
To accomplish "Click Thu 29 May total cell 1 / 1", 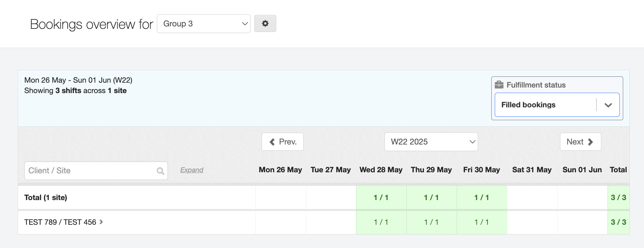I will pyautogui.click(x=431, y=198).
